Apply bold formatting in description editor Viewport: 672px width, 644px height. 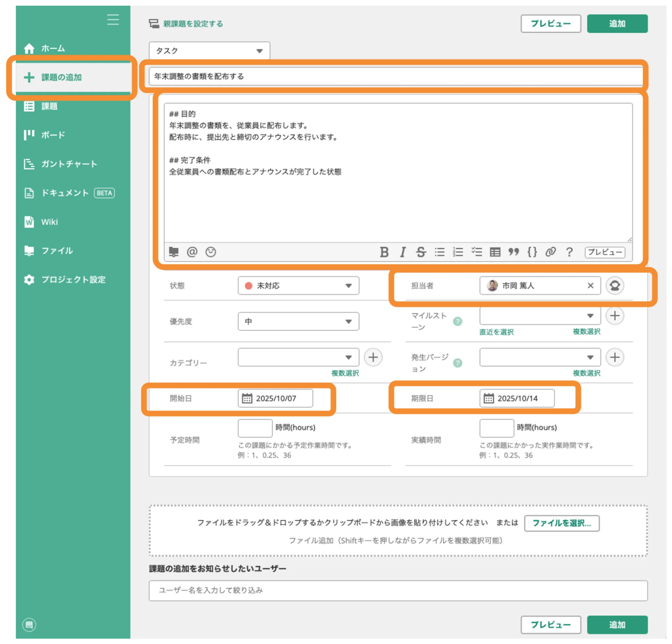pyautogui.click(x=384, y=252)
